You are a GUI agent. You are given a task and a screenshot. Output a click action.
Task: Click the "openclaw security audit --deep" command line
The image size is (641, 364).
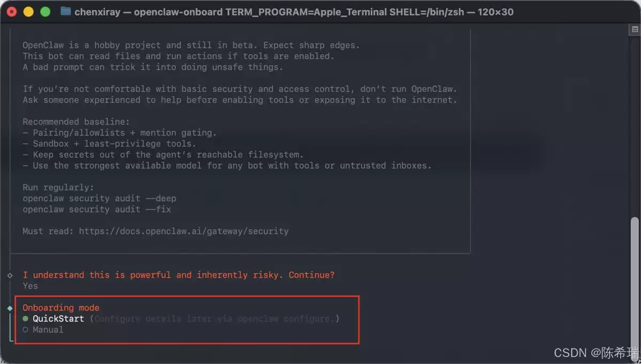tap(99, 199)
